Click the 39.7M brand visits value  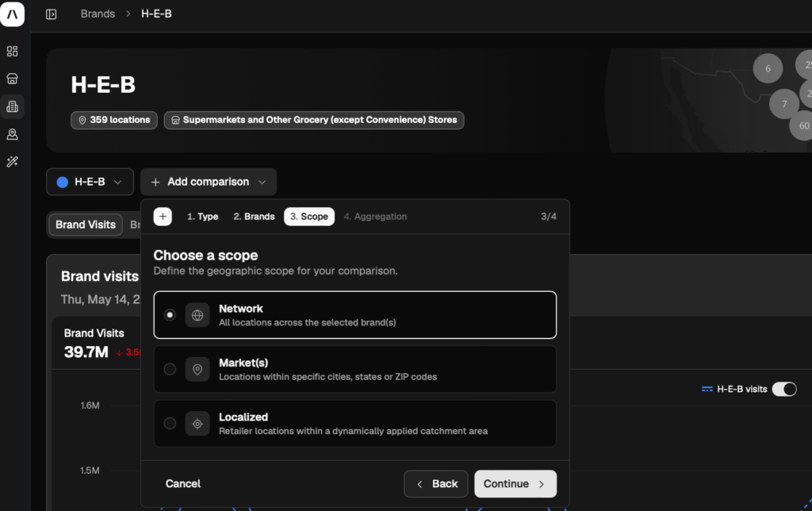(x=86, y=352)
